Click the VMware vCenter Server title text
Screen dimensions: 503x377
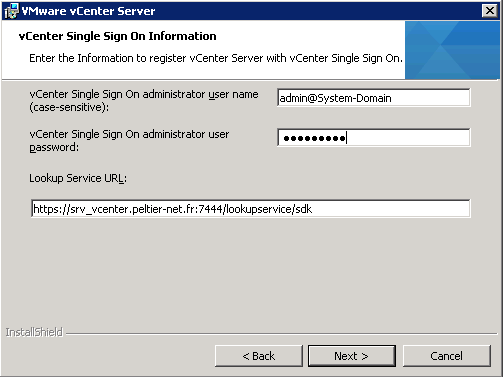(88, 11)
